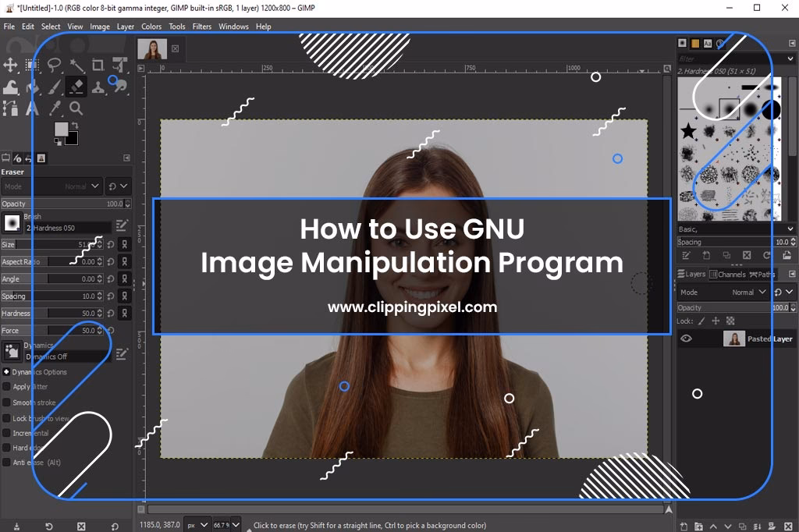This screenshot has height=532, width=799.
Task: Select the Move tool
Action: (x=11, y=65)
